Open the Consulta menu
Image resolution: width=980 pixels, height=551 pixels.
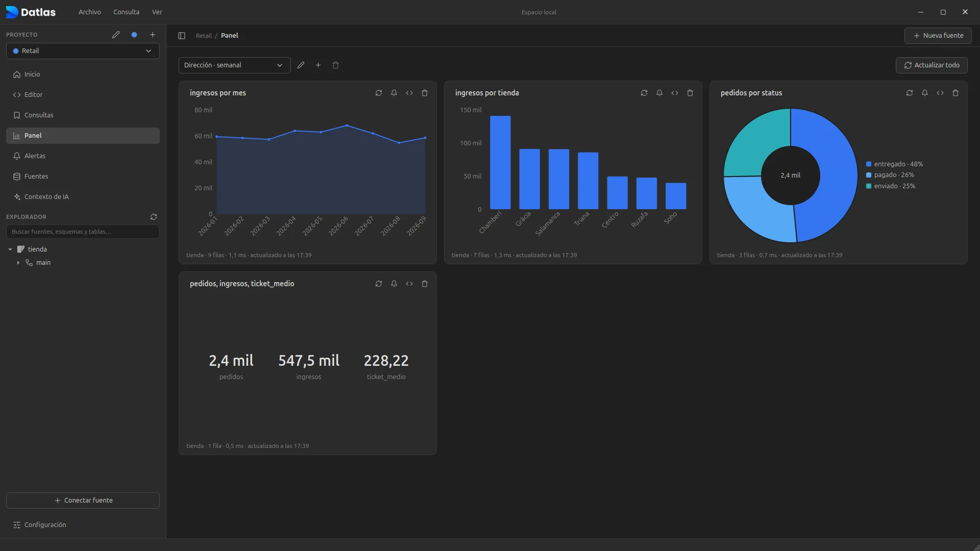coord(127,12)
